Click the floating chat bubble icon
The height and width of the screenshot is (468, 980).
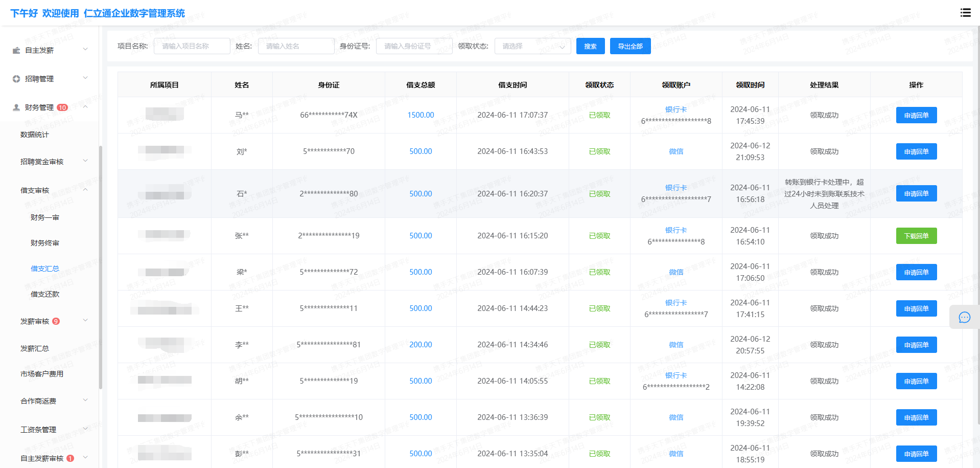coord(964,318)
